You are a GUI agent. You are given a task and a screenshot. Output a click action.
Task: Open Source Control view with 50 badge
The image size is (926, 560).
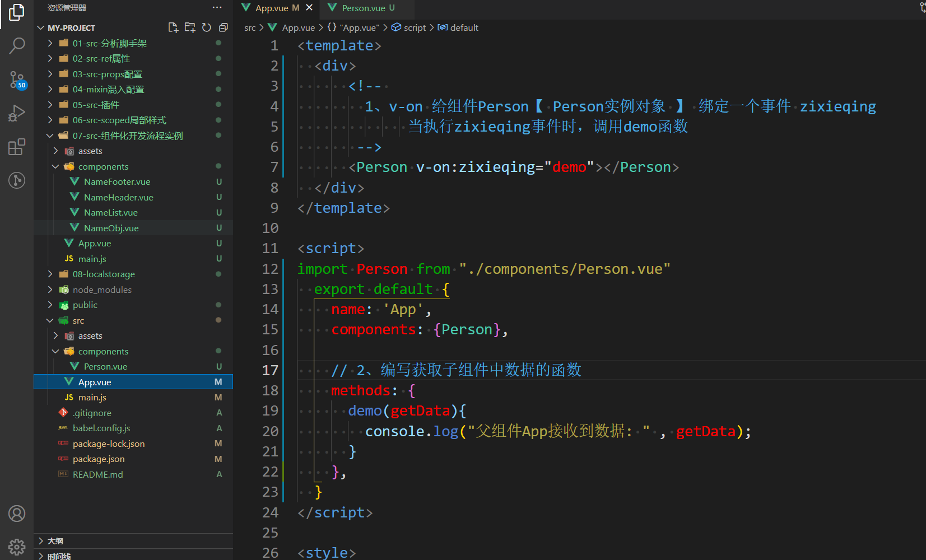pyautogui.click(x=17, y=80)
